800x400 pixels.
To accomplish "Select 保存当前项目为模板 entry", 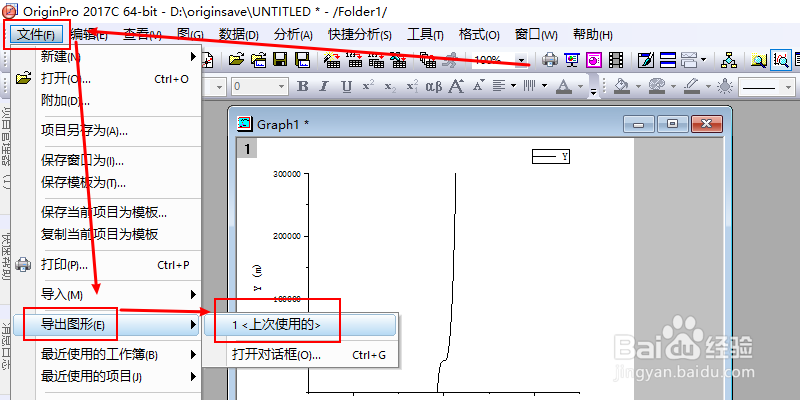I will click(x=107, y=212).
